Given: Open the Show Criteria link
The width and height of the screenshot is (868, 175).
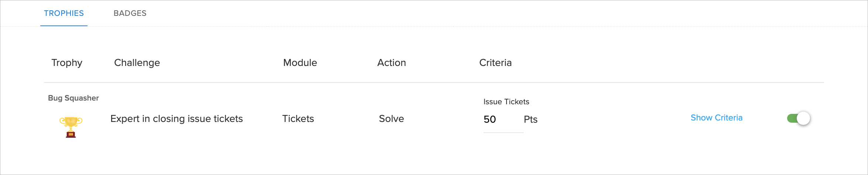Looking at the screenshot, I should point(716,118).
